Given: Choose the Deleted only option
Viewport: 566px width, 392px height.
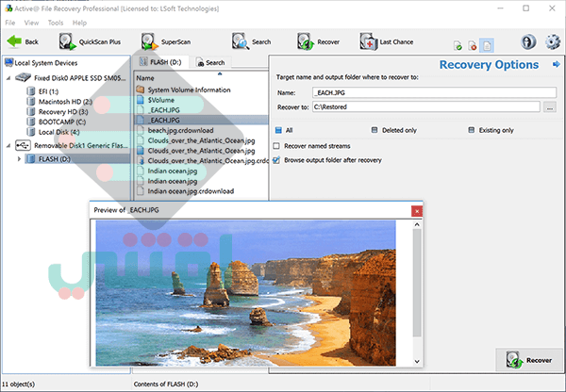Looking at the screenshot, I should point(393,130).
